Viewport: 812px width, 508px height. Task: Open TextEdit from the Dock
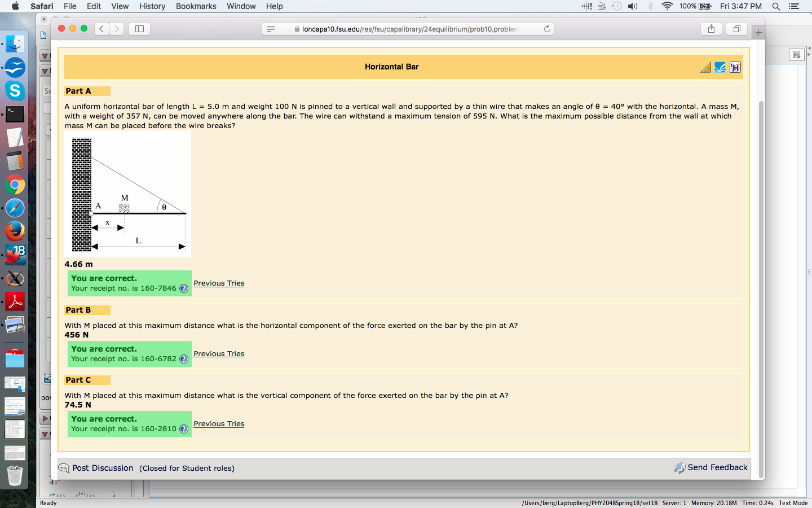coord(15,138)
